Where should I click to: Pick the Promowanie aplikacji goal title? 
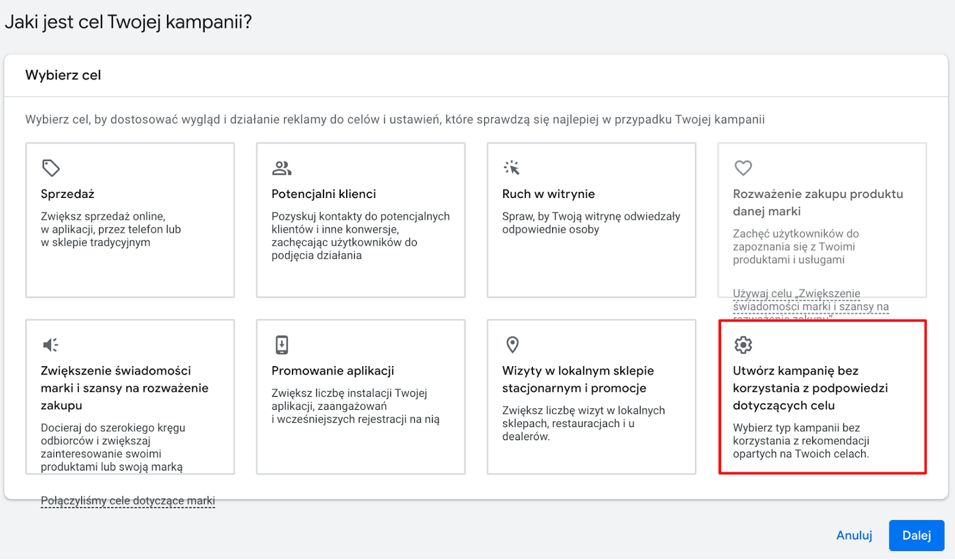pos(332,371)
